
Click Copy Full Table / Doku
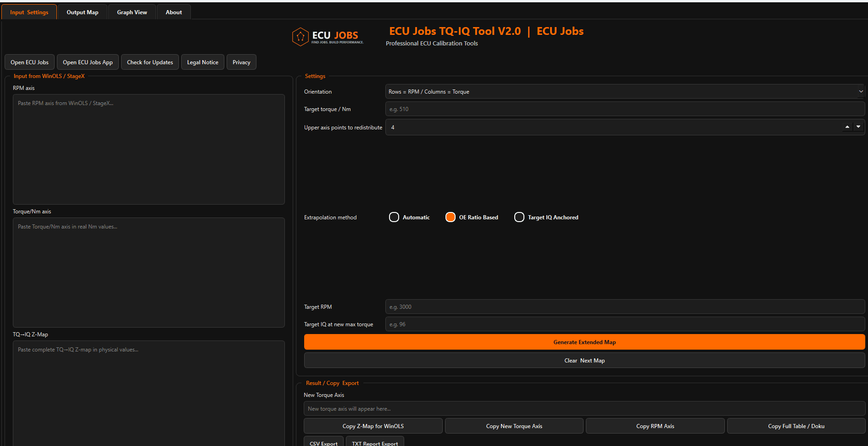[x=796, y=426]
